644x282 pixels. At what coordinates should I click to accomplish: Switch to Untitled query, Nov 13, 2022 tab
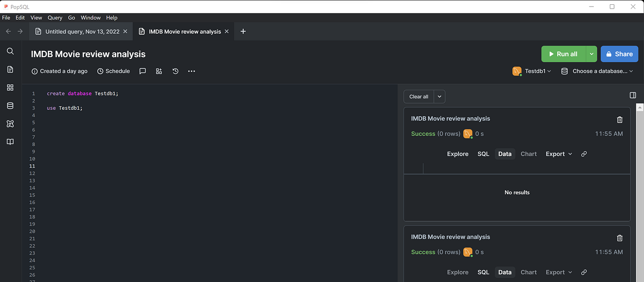coord(81,31)
